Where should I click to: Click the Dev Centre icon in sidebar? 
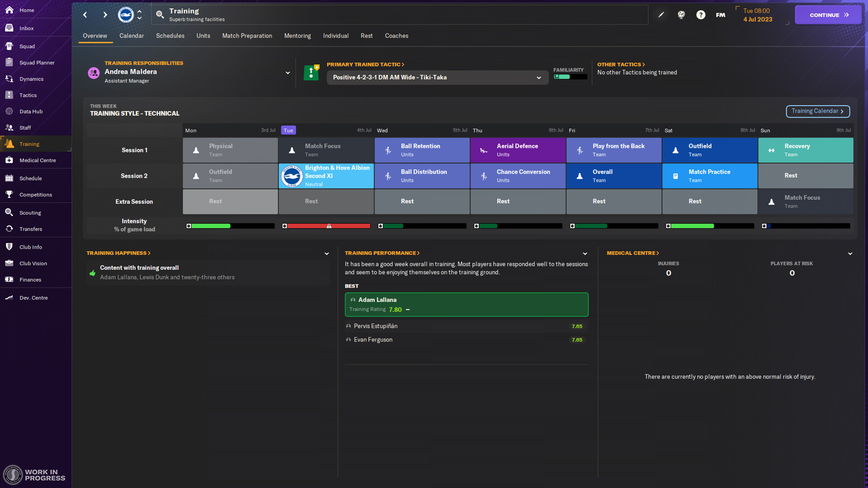point(9,297)
